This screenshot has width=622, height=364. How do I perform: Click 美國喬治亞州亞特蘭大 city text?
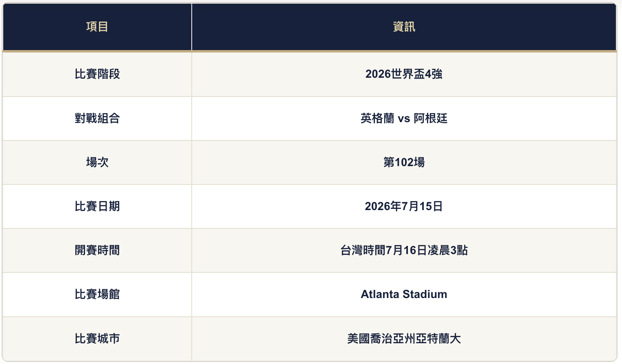[404, 339]
